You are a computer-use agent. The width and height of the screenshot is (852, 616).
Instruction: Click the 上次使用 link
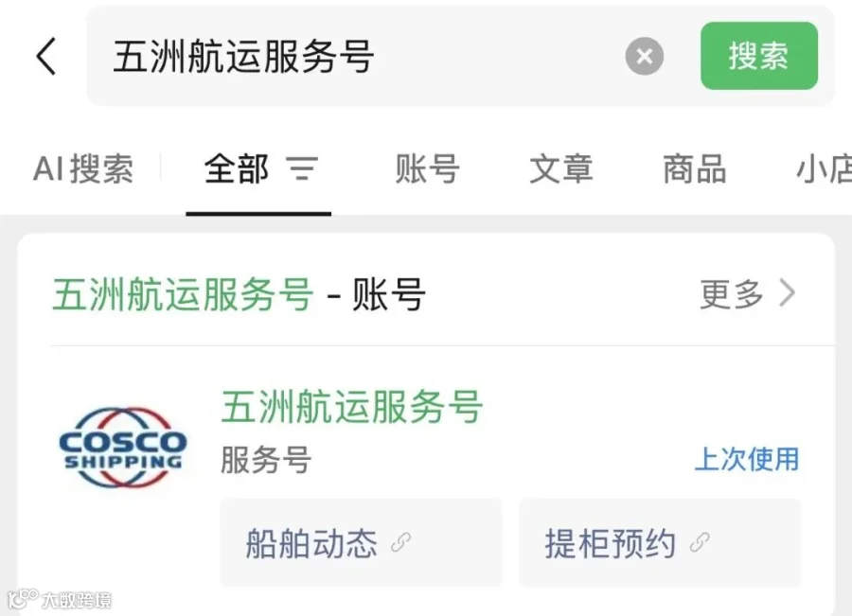pyautogui.click(x=747, y=459)
